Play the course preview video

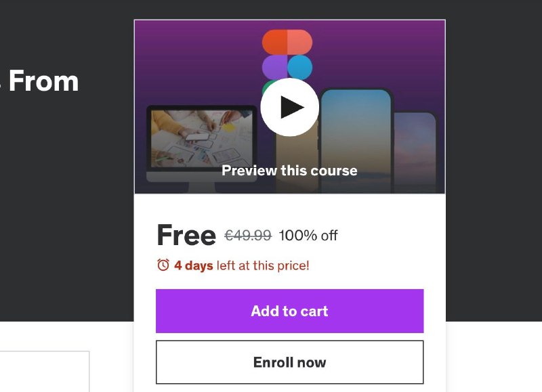(289, 107)
